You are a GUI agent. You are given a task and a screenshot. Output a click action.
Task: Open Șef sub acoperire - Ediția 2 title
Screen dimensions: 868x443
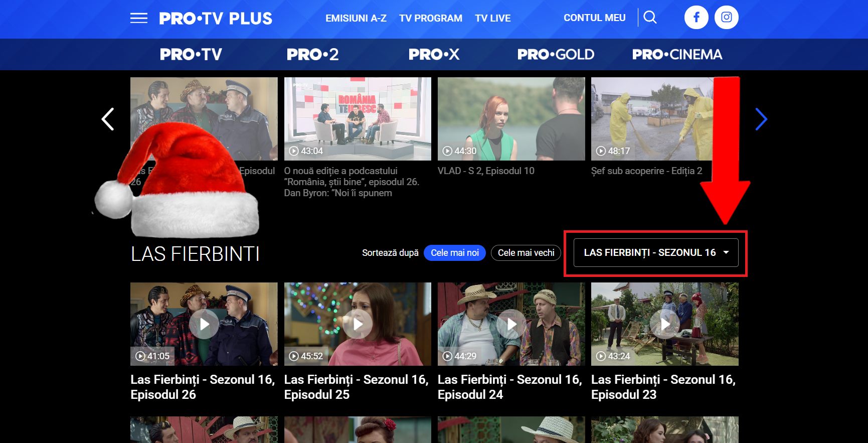[x=647, y=171]
